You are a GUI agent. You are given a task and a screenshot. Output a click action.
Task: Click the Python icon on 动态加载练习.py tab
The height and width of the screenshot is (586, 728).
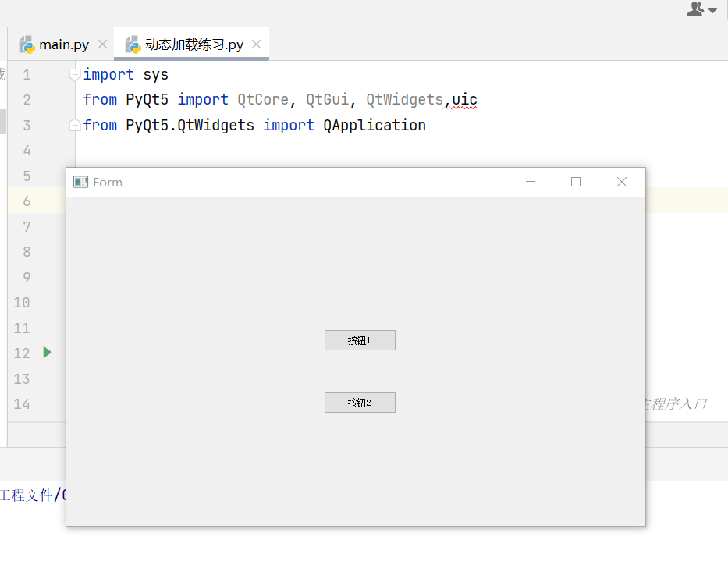(132, 44)
